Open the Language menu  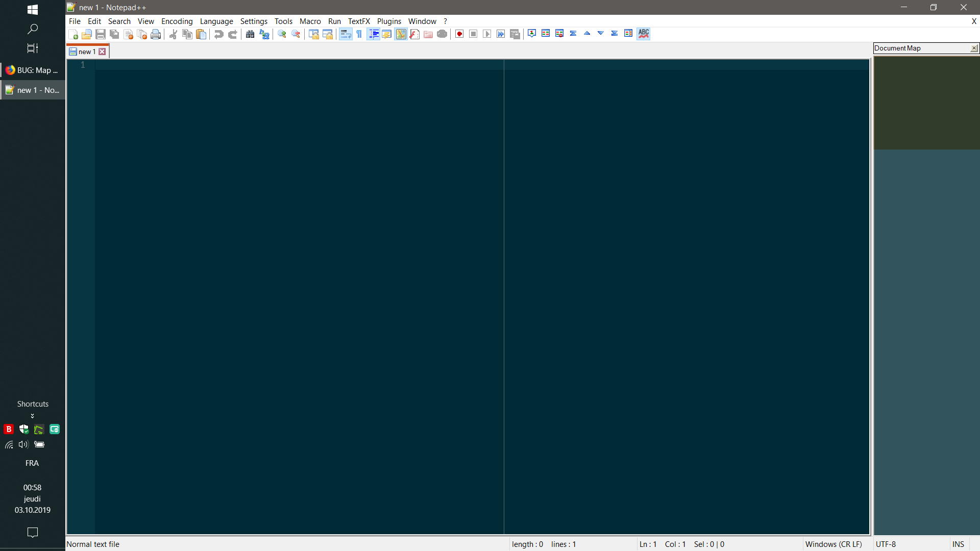(216, 21)
